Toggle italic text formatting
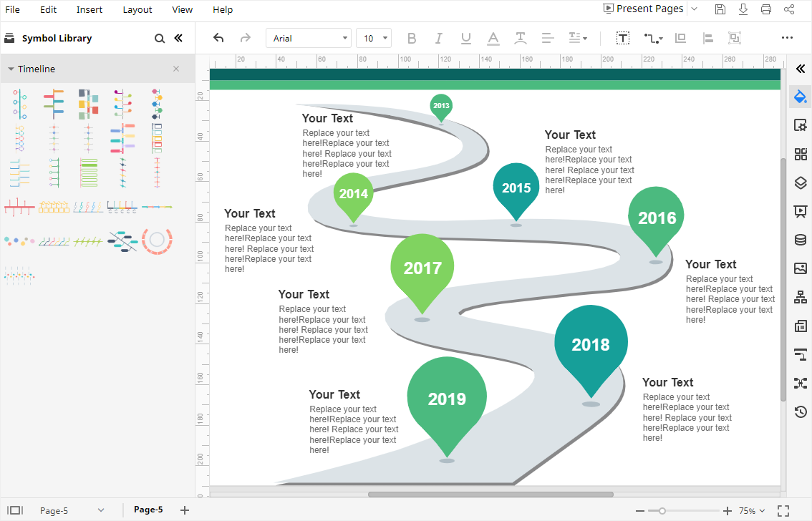Screen dimensions: 812x521 (438, 38)
